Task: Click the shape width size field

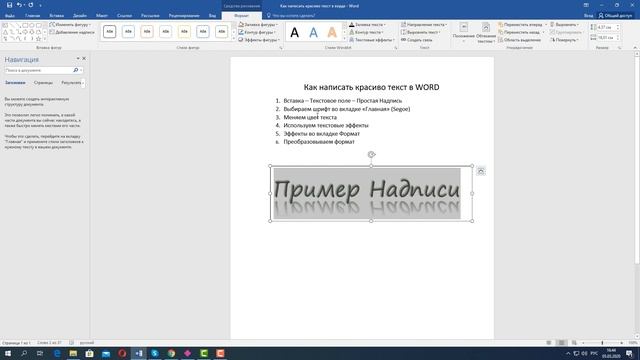Action: click(609, 38)
